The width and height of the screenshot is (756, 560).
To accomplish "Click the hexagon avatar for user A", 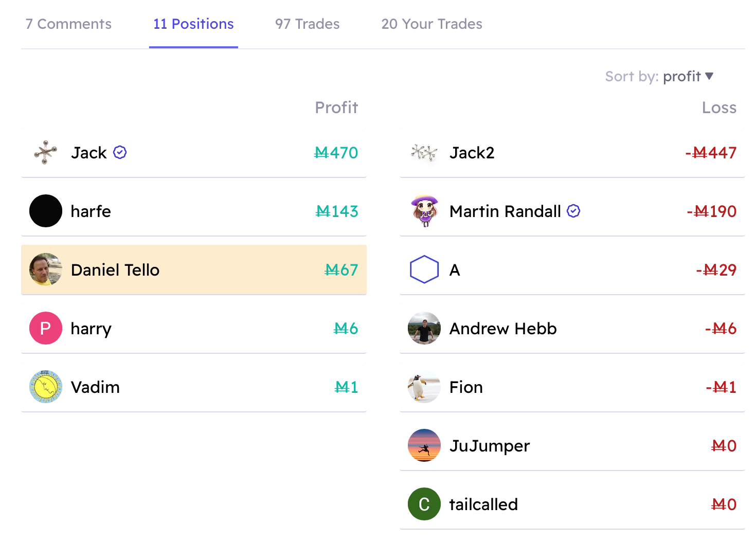I will (x=424, y=269).
